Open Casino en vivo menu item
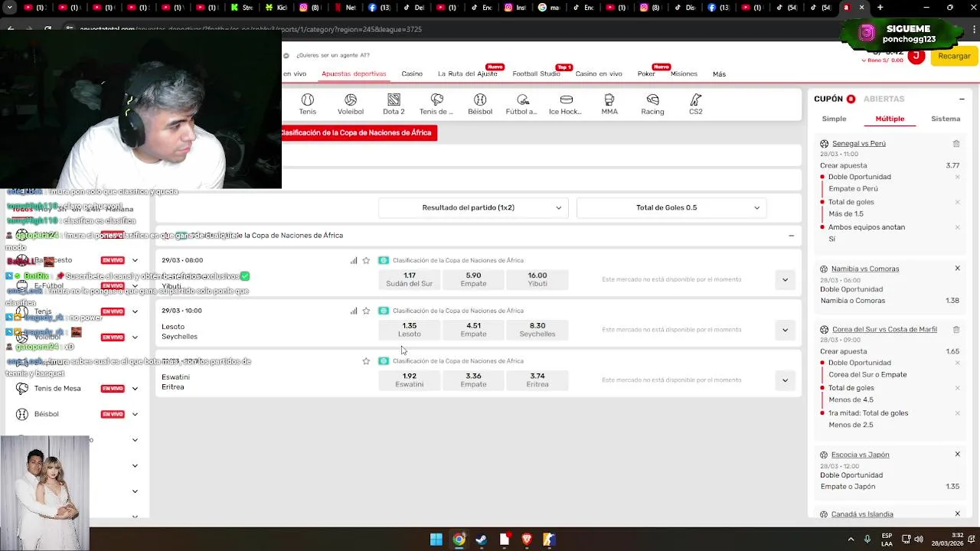Image resolution: width=980 pixels, height=551 pixels. click(x=599, y=74)
